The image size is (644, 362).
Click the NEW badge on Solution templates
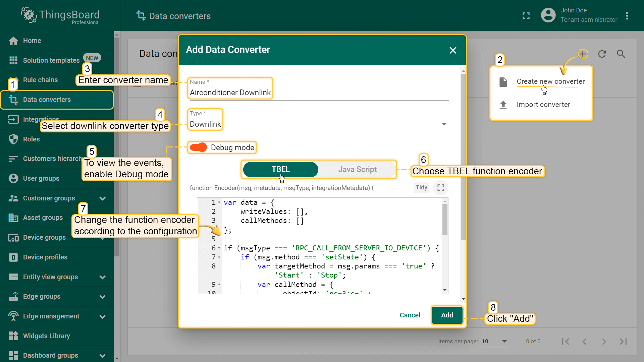[x=92, y=58]
